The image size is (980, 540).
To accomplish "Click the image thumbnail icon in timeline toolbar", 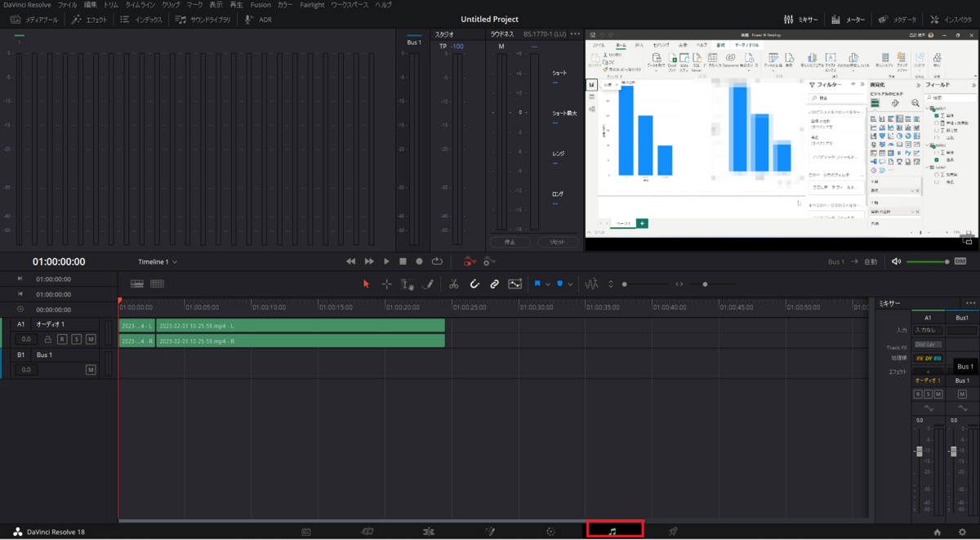I will coord(514,283).
